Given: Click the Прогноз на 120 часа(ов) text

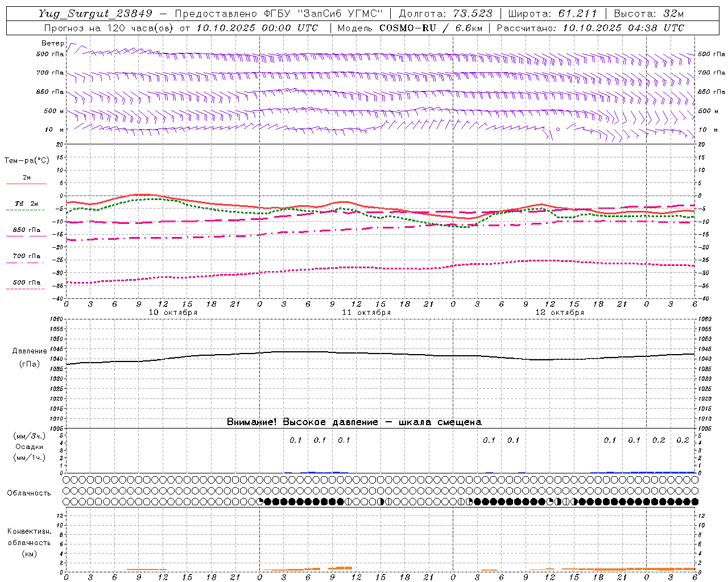Looking at the screenshot, I should pos(109,28).
